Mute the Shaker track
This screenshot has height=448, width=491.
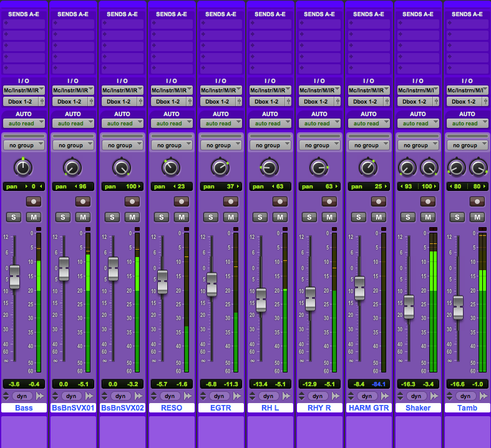(428, 217)
